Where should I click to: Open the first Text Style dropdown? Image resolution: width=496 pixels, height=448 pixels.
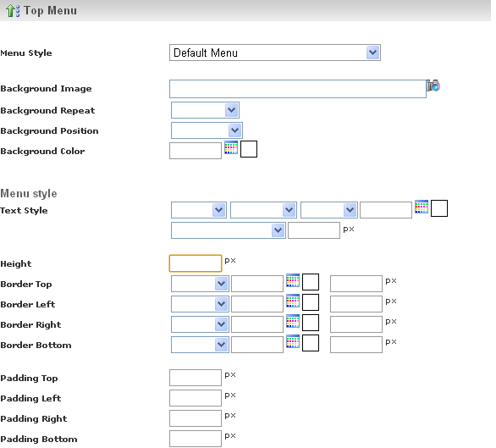pyautogui.click(x=199, y=210)
